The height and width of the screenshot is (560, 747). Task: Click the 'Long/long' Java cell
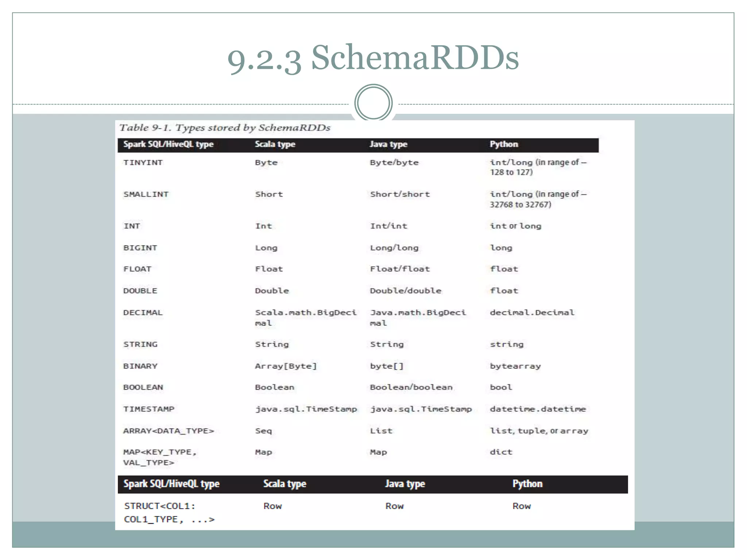(x=394, y=248)
